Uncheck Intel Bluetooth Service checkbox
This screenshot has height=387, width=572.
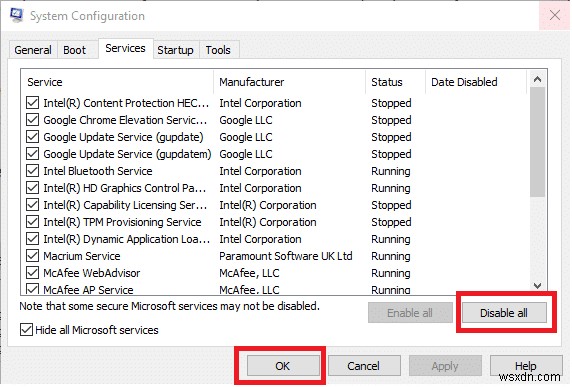[32, 171]
